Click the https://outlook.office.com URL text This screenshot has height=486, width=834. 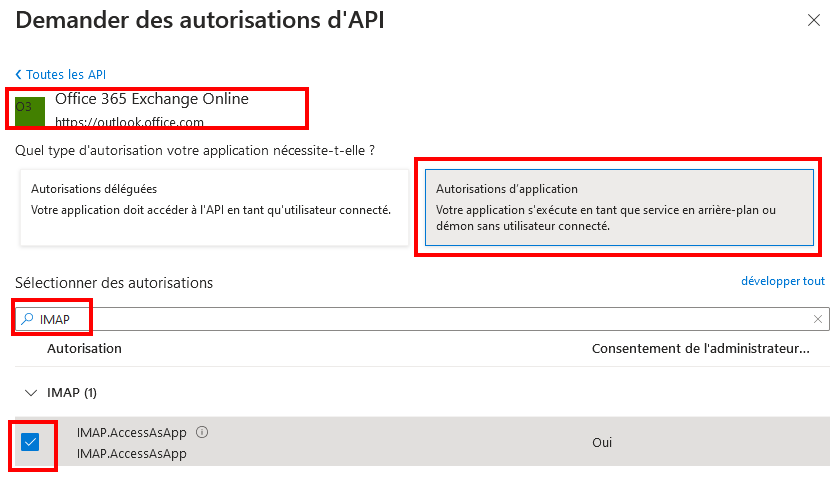pos(129,122)
